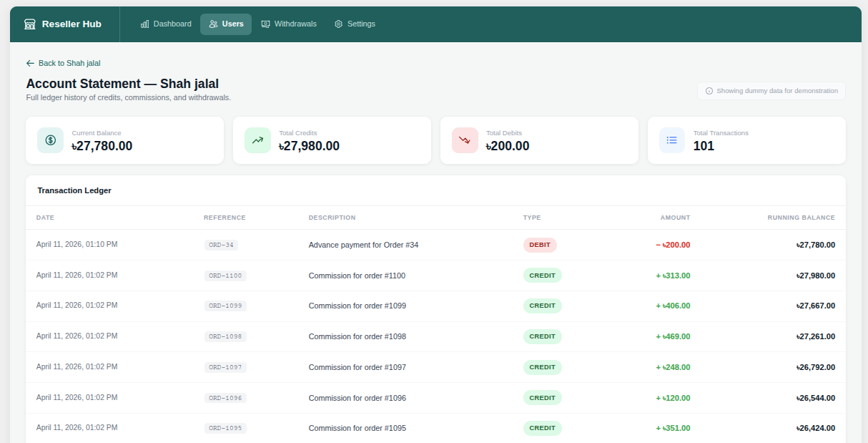Click the dollar coin icon on Current Balance card
868x443 pixels.
pos(51,140)
